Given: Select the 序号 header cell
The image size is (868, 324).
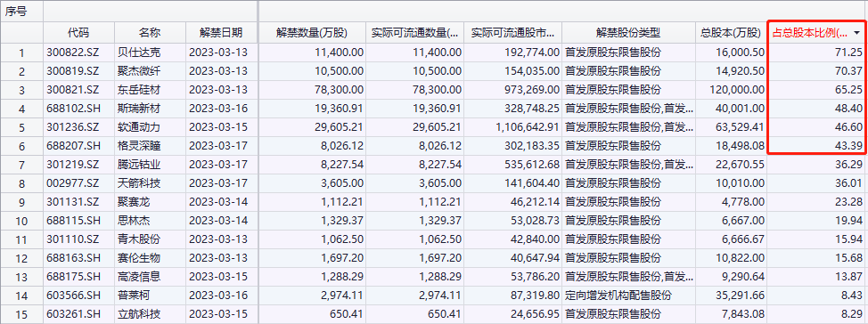Looking at the screenshot, I should (15, 12).
